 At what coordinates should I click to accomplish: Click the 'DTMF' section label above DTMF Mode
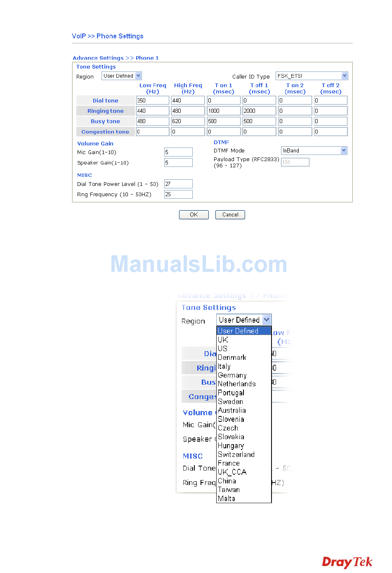(222, 143)
